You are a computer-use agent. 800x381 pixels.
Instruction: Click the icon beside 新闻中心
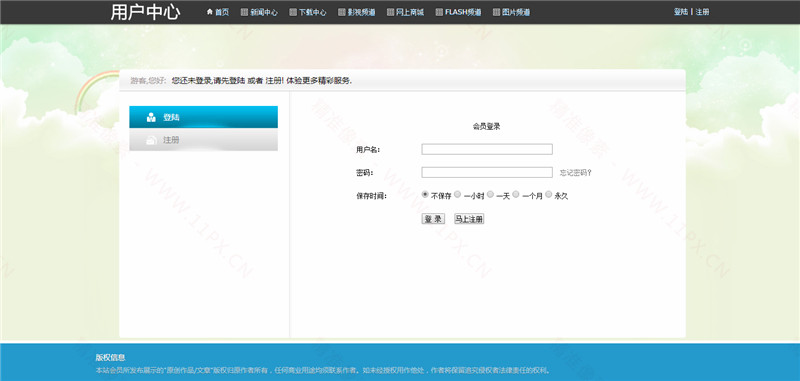click(x=244, y=12)
